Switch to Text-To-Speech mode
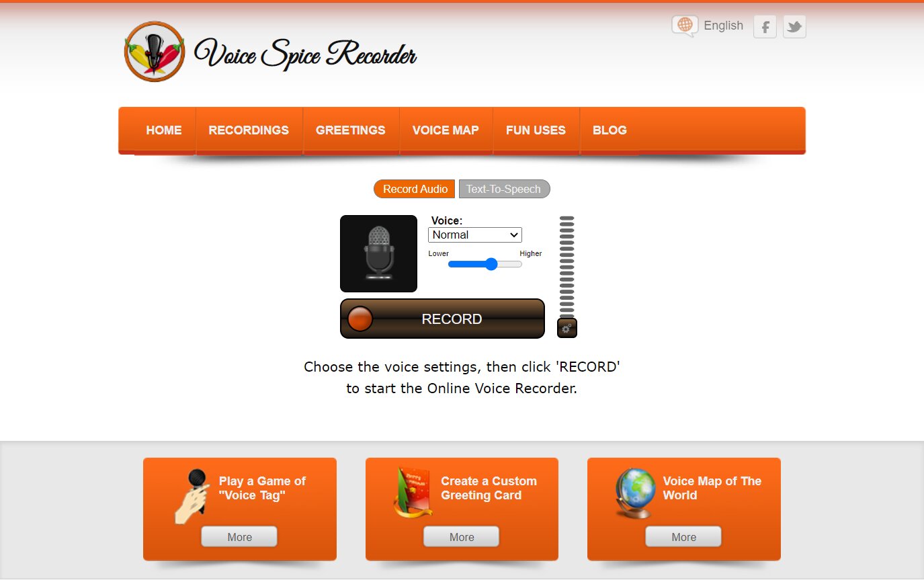 (504, 189)
